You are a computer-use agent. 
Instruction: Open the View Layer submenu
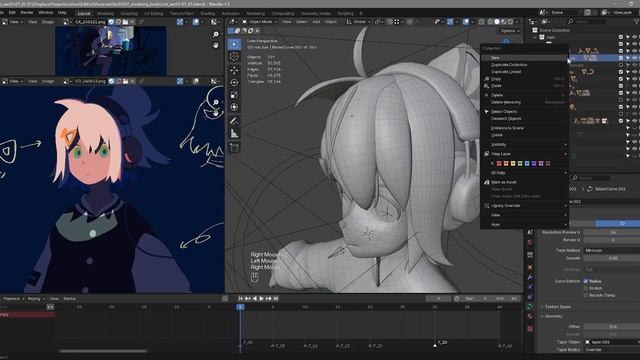[524, 154]
